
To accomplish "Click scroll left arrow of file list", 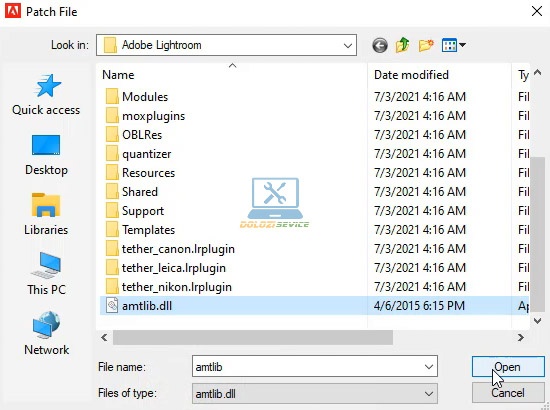I will [104, 337].
